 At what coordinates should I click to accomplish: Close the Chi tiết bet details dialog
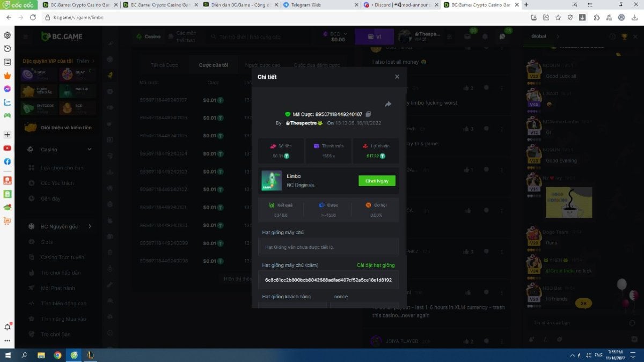tap(397, 77)
